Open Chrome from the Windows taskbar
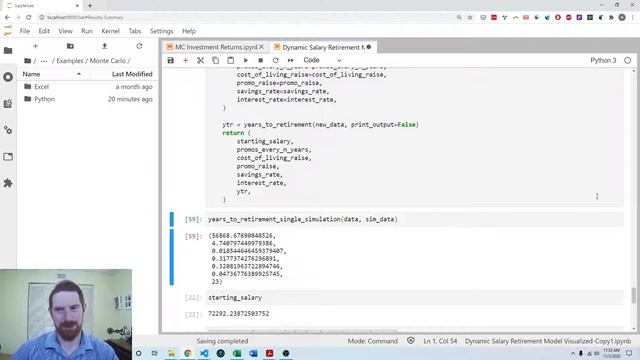 188,353
